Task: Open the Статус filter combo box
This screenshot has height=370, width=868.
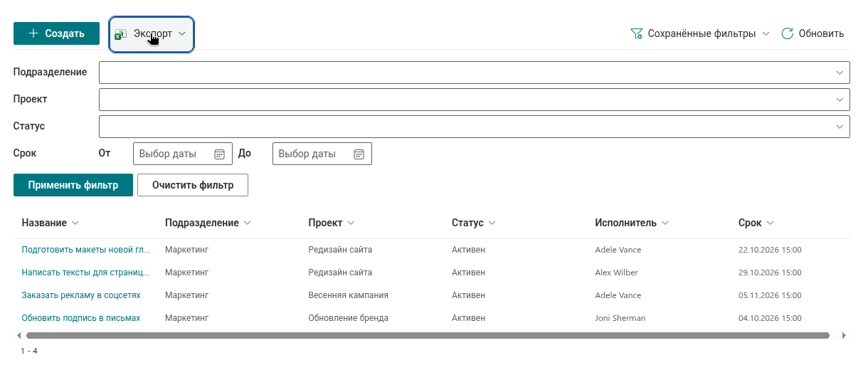Action: click(x=475, y=126)
